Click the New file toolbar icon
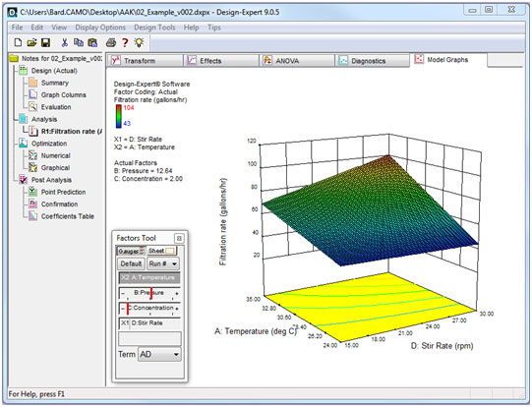532x407 pixels. click(18, 42)
